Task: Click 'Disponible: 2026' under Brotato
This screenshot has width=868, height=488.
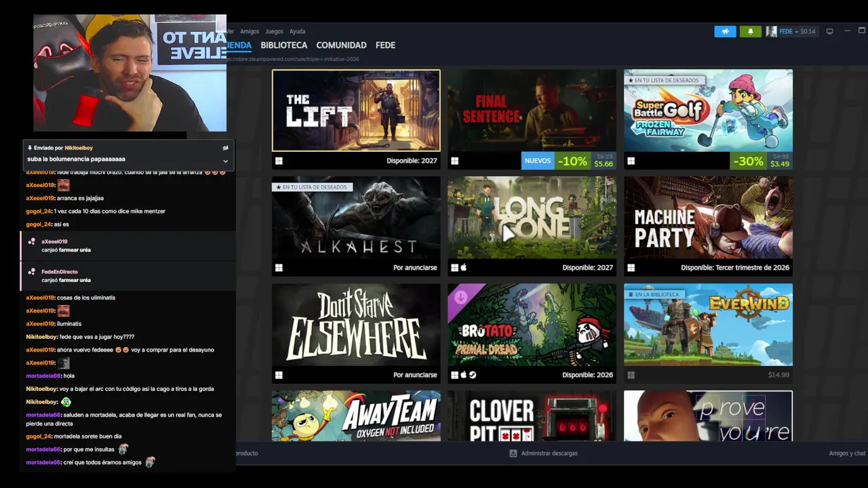Action: click(x=587, y=375)
